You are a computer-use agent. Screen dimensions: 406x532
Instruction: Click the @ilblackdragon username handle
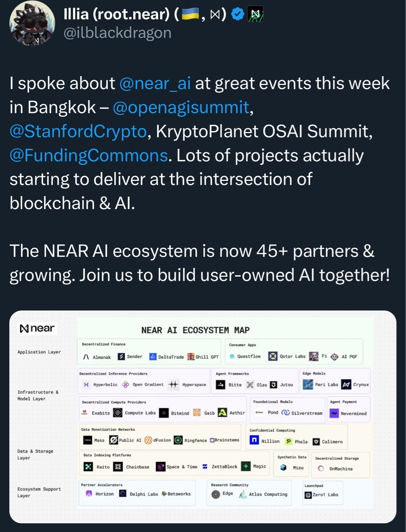click(117, 32)
